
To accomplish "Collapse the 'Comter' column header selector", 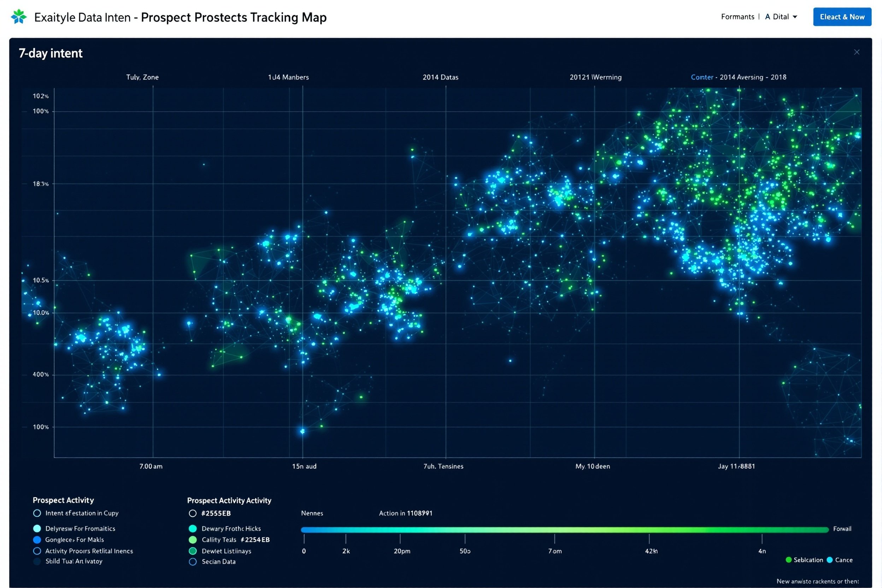I will pyautogui.click(x=702, y=77).
